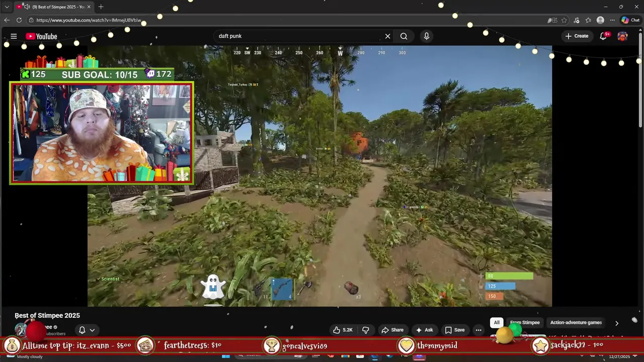The height and width of the screenshot is (362, 644).
Task: Click the video player frame
Action: 319,176
